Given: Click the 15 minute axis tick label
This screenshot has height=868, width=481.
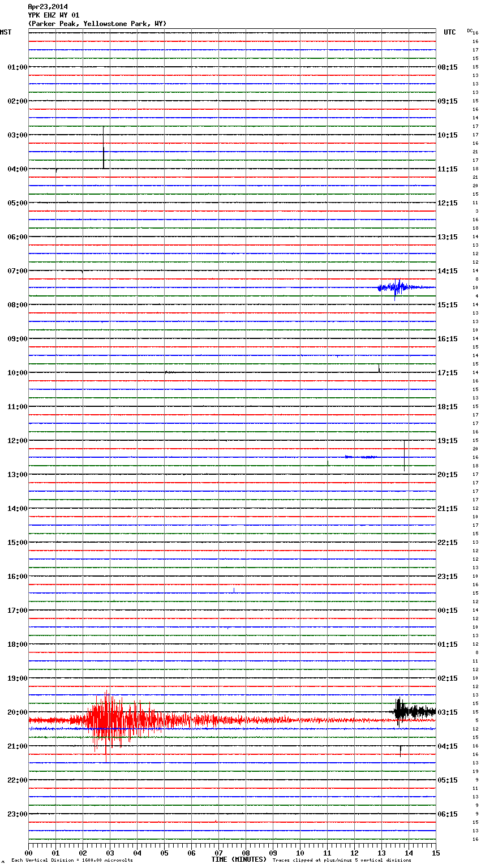Looking at the screenshot, I should 436,853.
